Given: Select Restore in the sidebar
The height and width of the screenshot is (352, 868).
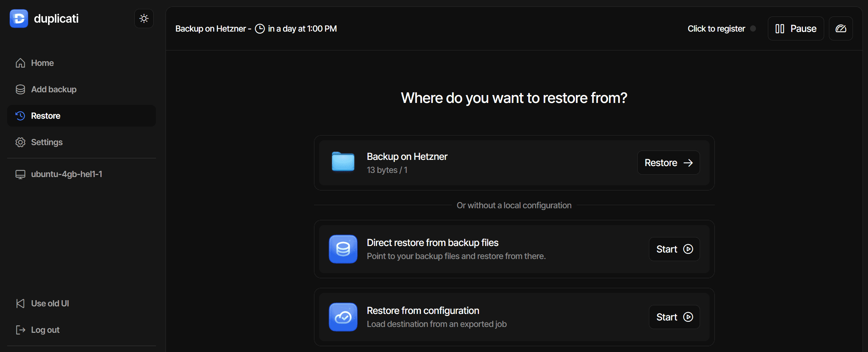Looking at the screenshot, I should point(82,116).
